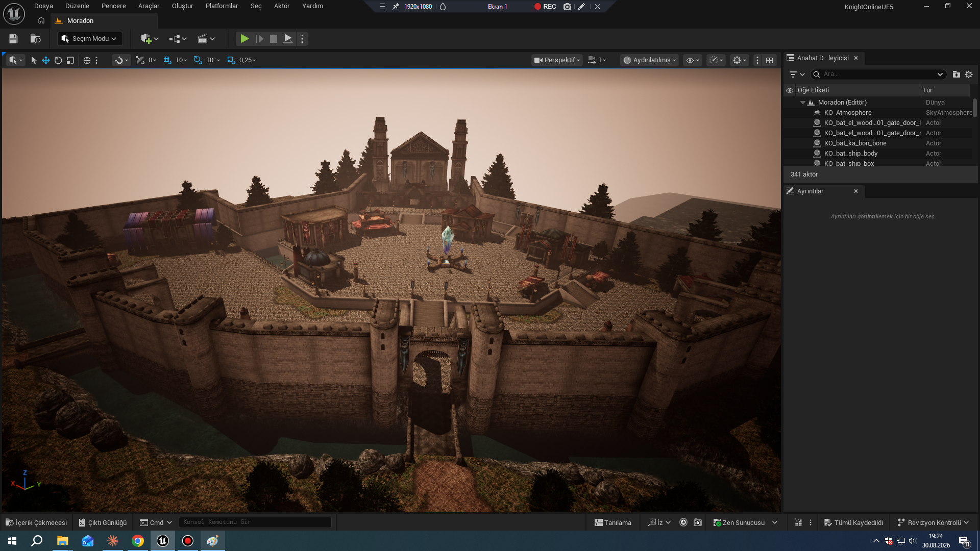Open File Explorer from the taskbar
The image size is (980, 551).
tap(62, 541)
